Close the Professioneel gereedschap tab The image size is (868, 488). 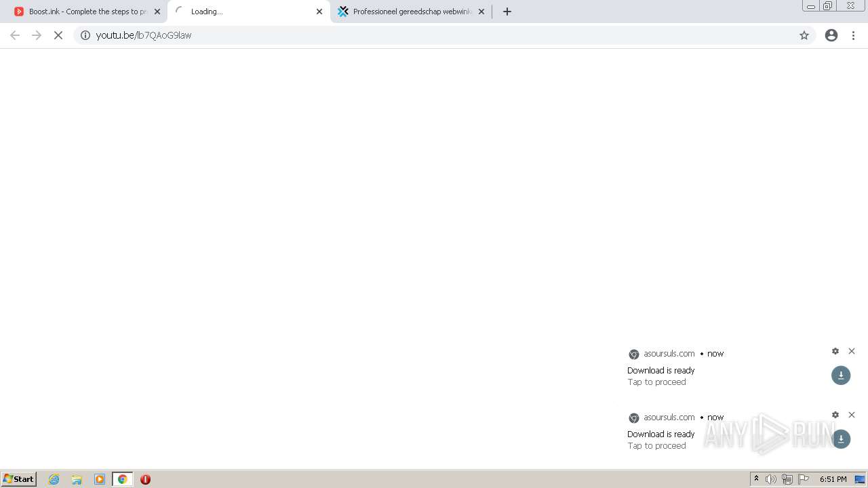tap(481, 12)
